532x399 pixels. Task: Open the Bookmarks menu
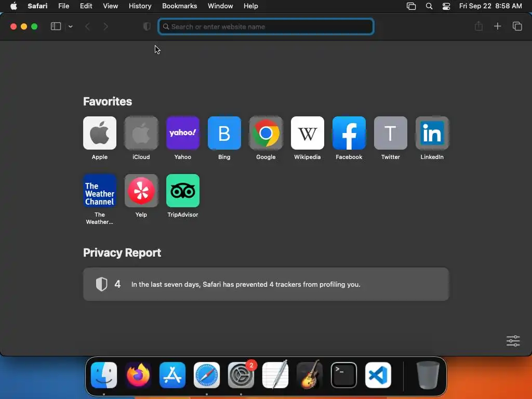(179, 6)
